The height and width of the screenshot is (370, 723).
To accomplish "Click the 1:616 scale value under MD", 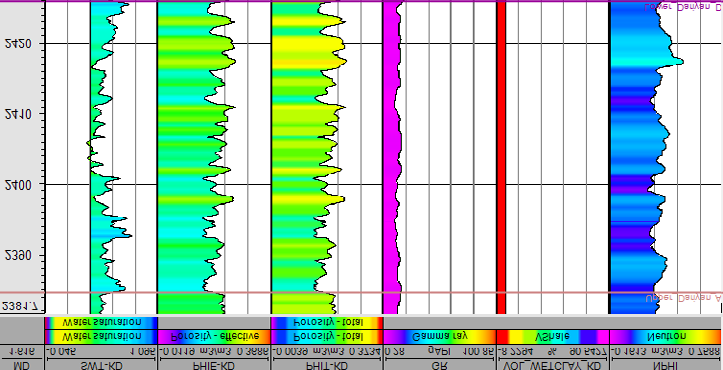I will 21,351.
